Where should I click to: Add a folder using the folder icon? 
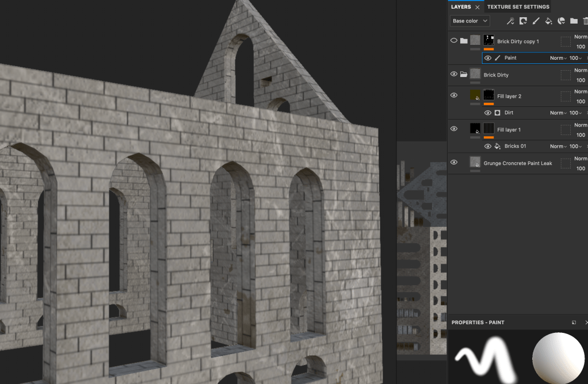(x=574, y=21)
